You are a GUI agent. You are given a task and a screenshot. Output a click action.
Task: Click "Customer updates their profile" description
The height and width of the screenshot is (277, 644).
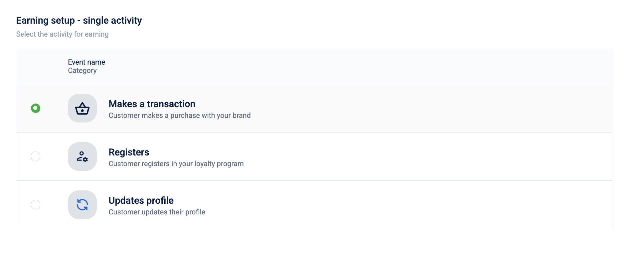pyautogui.click(x=157, y=212)
